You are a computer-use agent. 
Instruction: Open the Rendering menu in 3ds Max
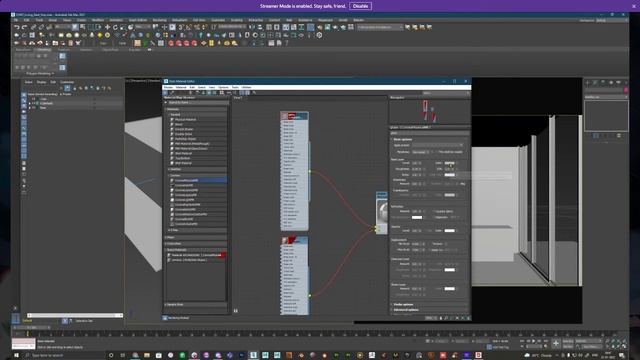click(160, 20)
